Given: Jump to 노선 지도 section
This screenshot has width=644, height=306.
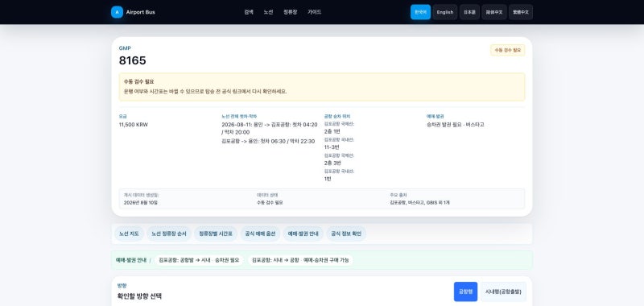Looking at the screenshot, I should [129, 234].
